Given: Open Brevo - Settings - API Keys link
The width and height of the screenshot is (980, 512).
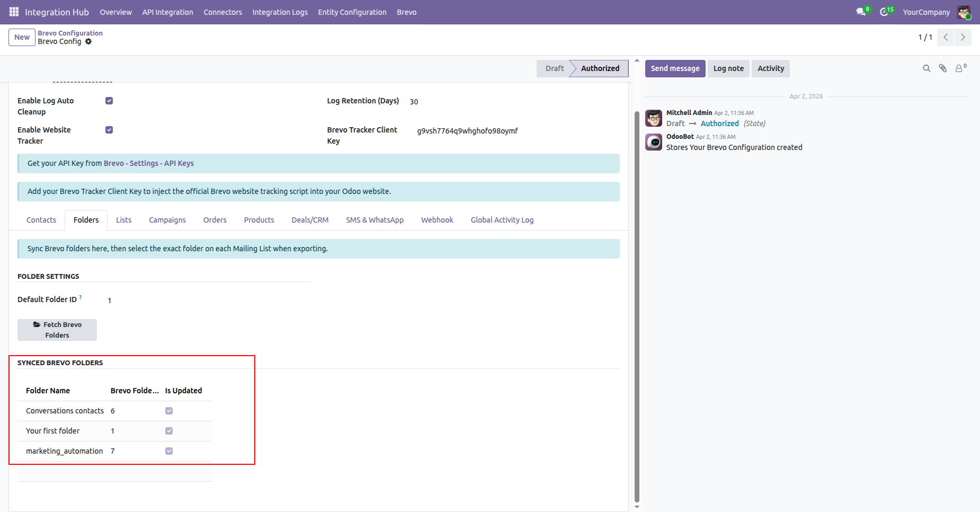Looking at the screenshot, I should 149,163.
